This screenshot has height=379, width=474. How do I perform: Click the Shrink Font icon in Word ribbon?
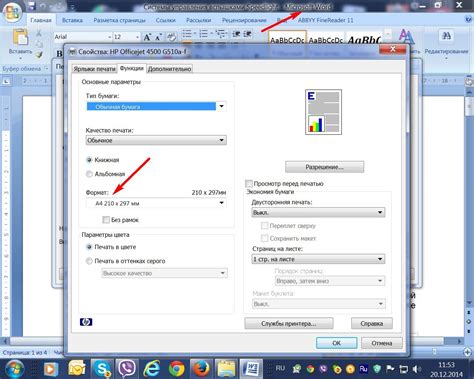coord(159,37)
